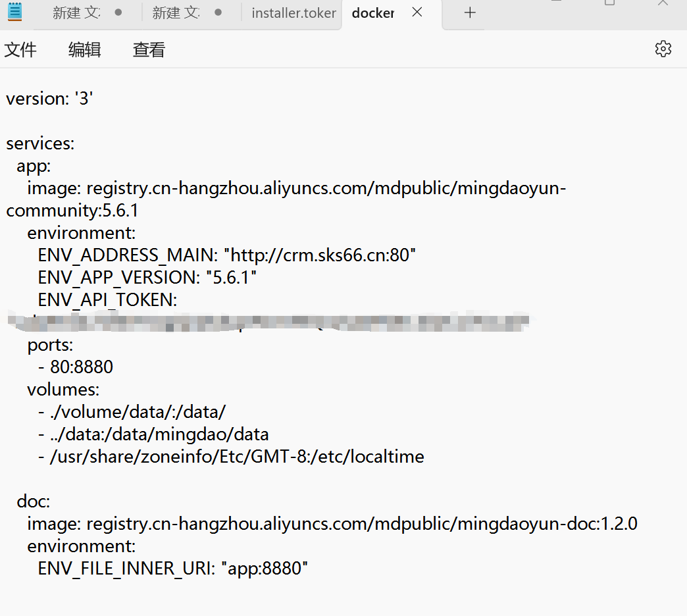Click the ENV_FILE_INNER_URI line

[172, 569]
